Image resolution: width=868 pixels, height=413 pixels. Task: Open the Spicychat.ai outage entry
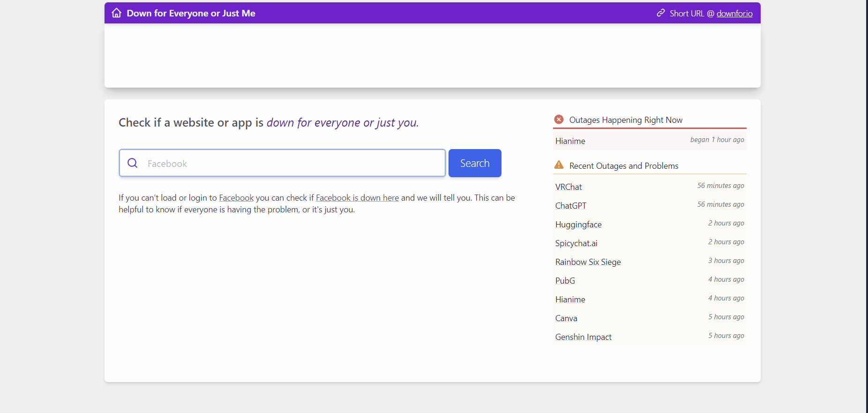tap(576, 243)
